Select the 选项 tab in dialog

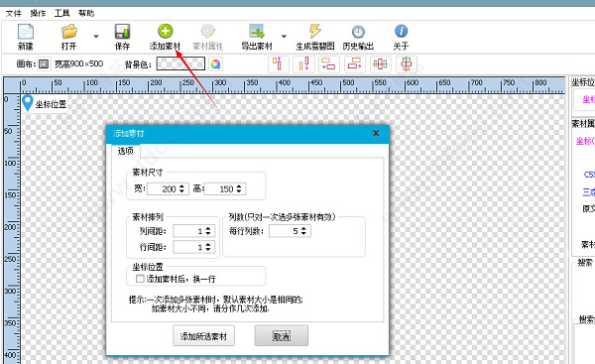click(126, 151)
